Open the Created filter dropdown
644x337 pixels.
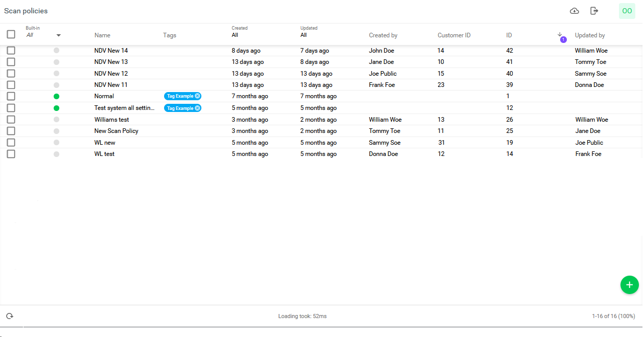[x=235, y=35]
